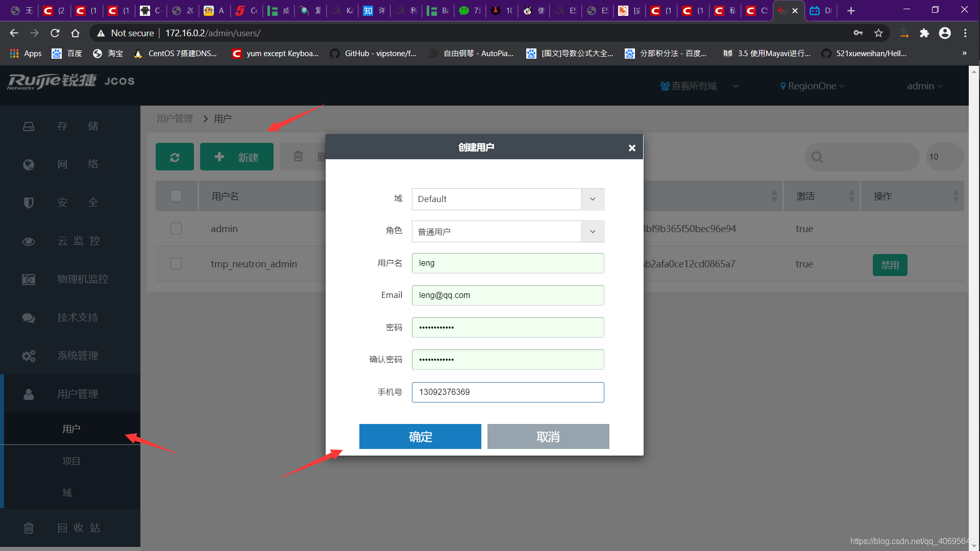Click browser back arrow
The image size is (980, 551).
14,33
